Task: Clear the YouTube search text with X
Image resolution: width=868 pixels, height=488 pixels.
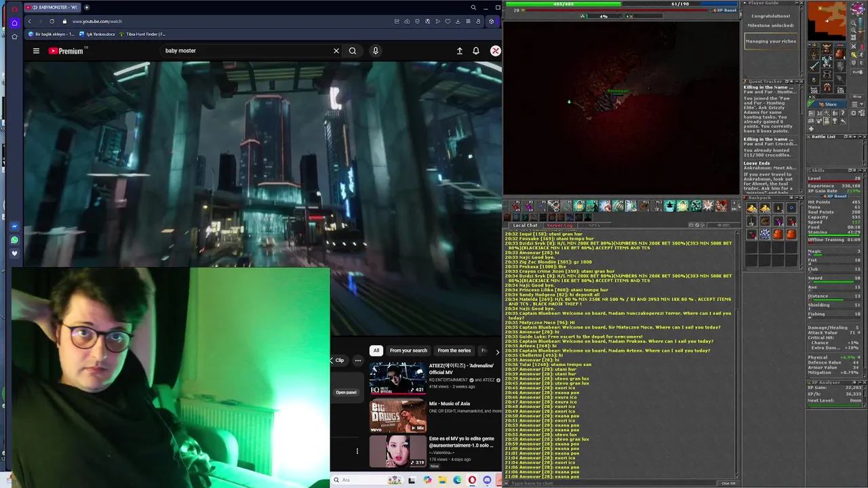Action: coord(336,51)
